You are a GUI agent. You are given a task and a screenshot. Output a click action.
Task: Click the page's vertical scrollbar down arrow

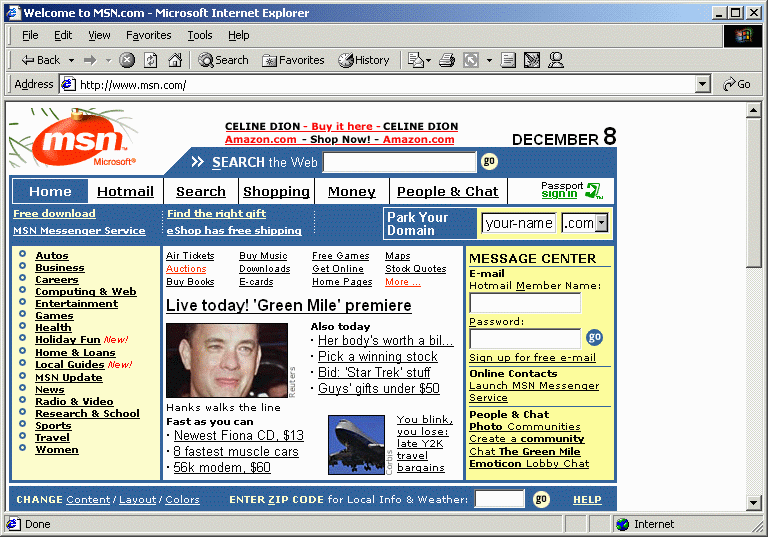754,504
